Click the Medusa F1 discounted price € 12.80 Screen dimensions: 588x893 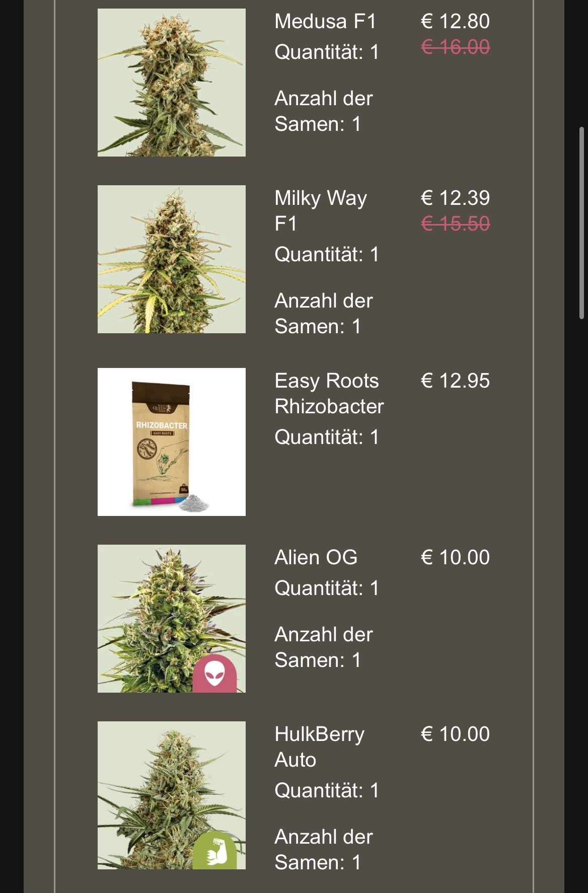(x=455, y=22)
